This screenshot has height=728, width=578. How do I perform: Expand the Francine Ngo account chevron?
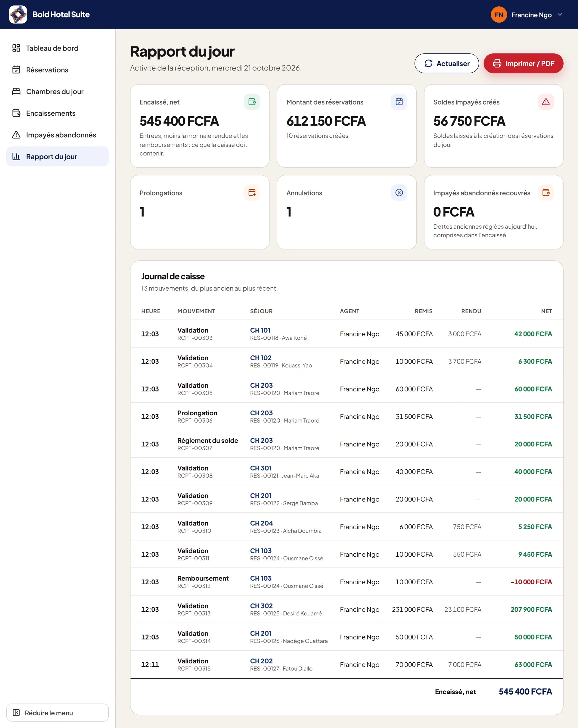(560, 14)
